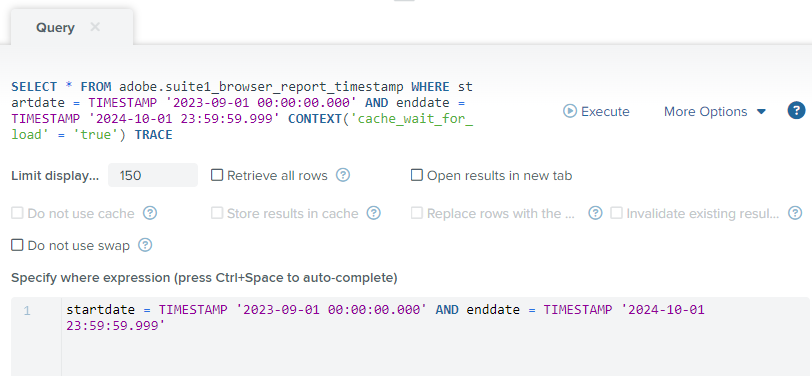Click into the where expression editor
The width and height of the screenshot is (812, 376).
click(x=435, y=337)
